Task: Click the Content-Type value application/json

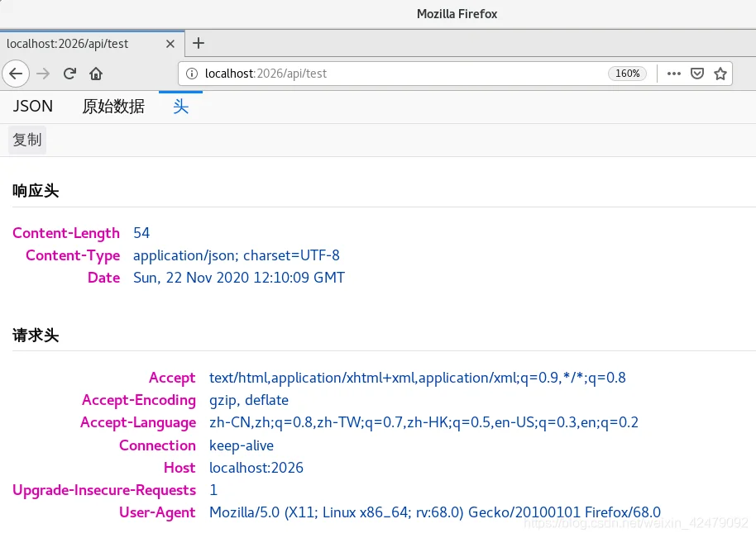Action: (237, 255)
